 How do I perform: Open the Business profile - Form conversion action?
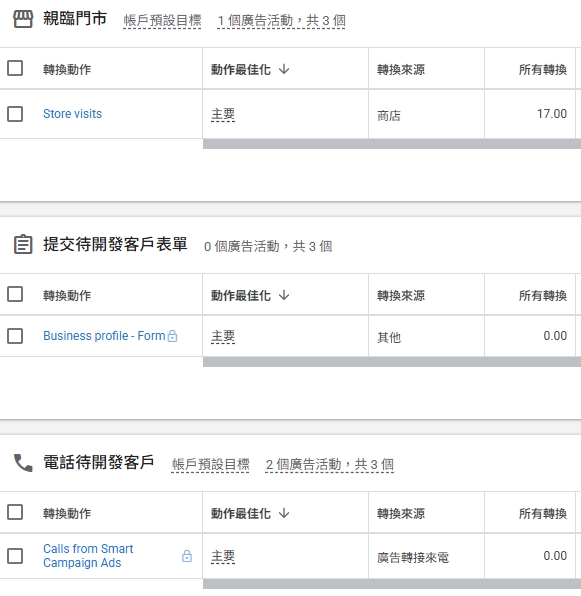click(104, 336)
